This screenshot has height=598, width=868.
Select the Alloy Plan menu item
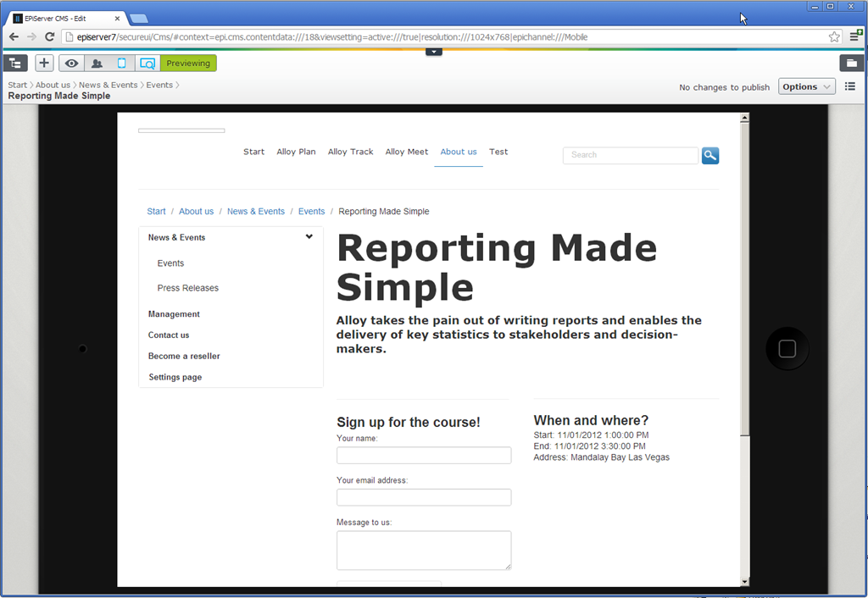(296, 152)
